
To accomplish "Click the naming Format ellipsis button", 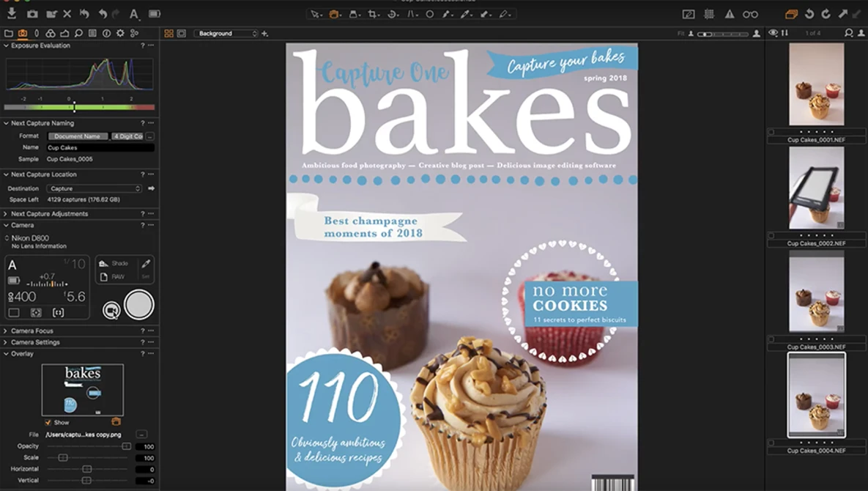I will pos(150,136).
